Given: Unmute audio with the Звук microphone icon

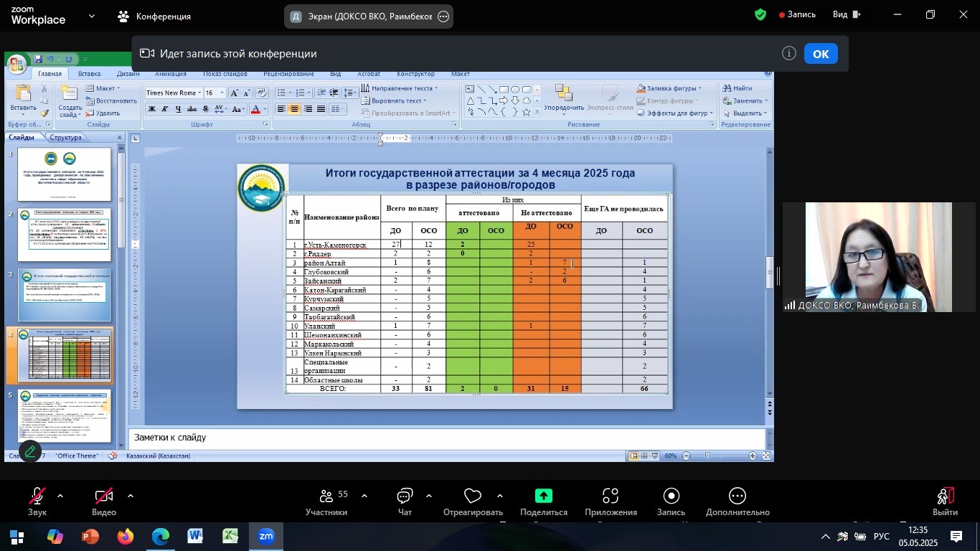Looking at the screenshot, I should click(37, 496).
